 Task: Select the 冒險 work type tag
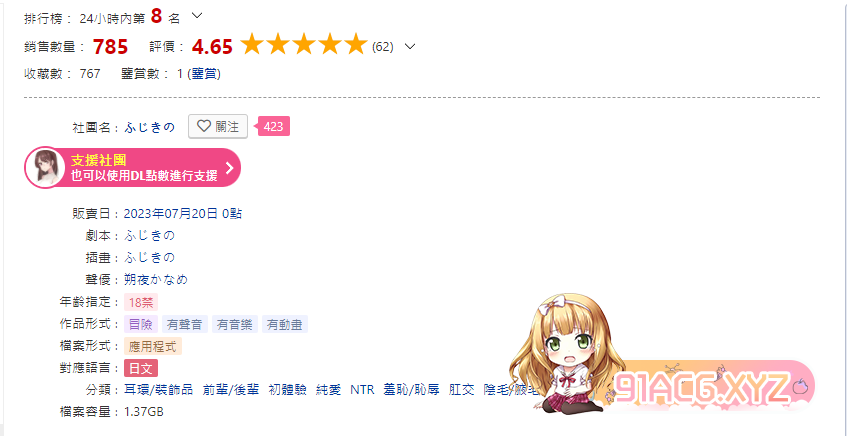tap(141, 324)
